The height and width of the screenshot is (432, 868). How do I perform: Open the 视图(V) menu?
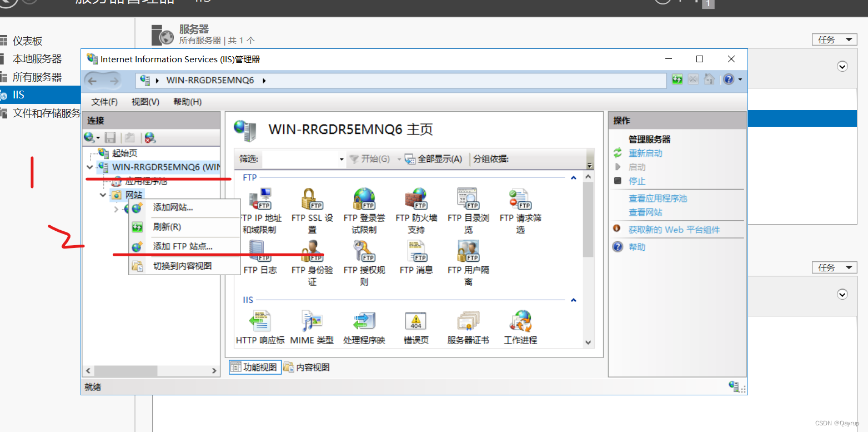[145, 102]
